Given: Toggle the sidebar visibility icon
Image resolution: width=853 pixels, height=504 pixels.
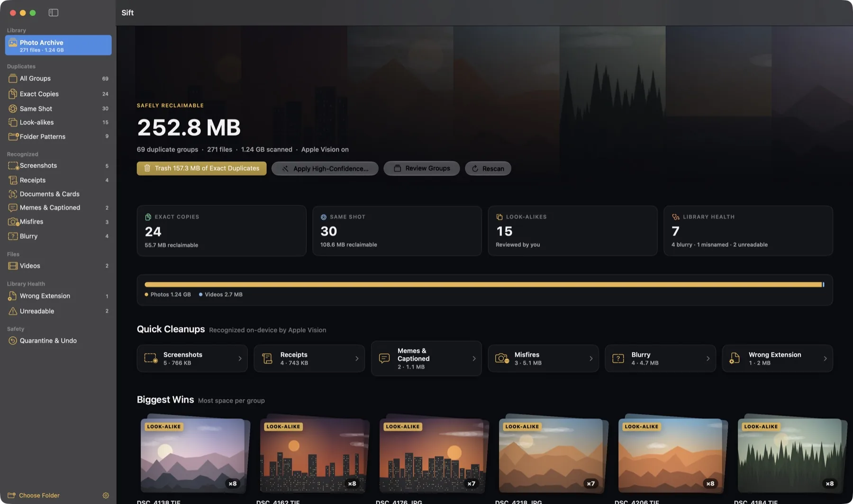Looking at the screenshot, I should pos(54,13).
